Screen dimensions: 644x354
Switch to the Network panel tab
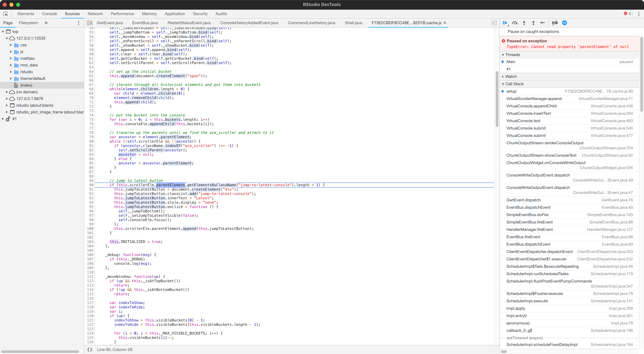pos(95,14)
